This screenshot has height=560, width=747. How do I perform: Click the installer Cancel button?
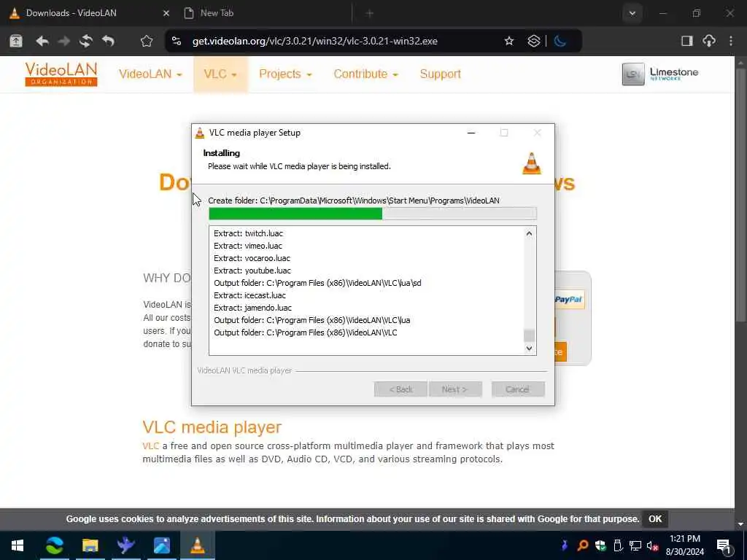tap(518, 389)
